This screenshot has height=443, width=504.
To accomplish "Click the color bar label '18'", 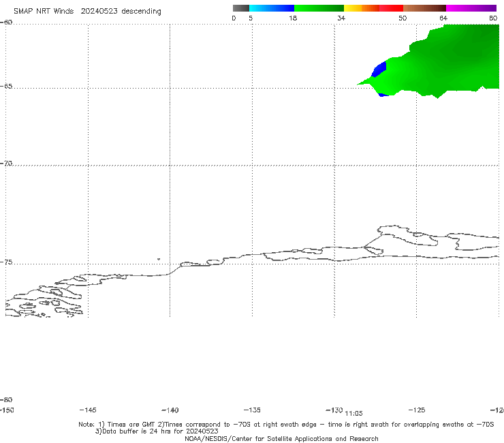I will (x=293, y=18).
